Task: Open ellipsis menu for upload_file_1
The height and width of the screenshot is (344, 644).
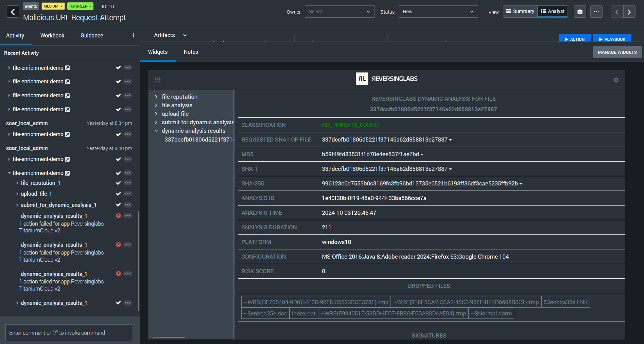Action: click(x=128, y=194)
